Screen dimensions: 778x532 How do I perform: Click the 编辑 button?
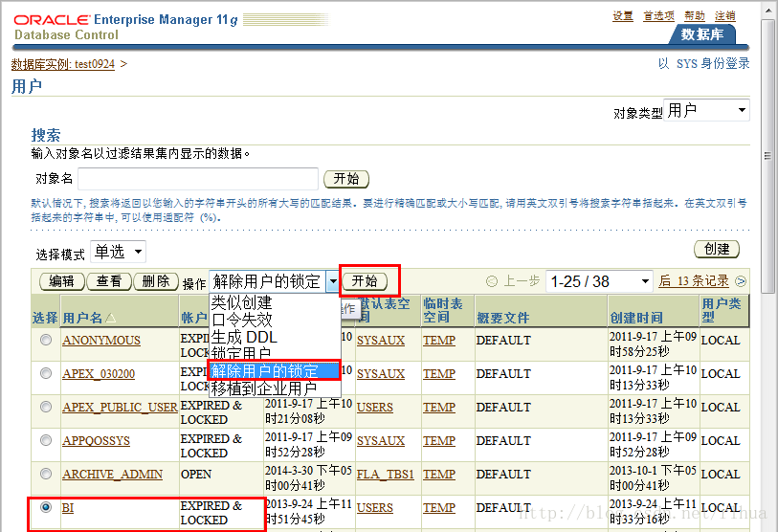62,281
